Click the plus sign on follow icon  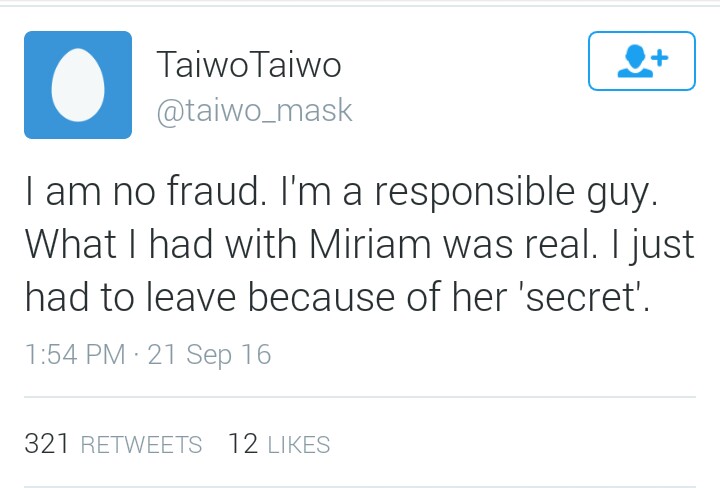660,58
